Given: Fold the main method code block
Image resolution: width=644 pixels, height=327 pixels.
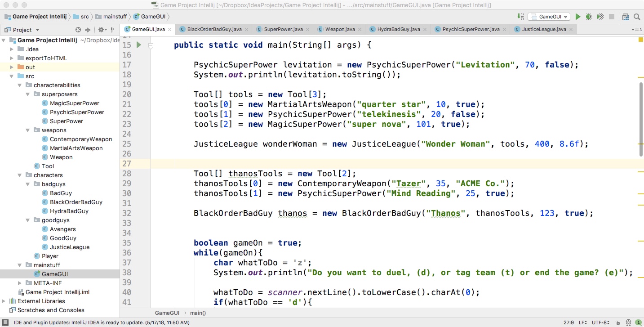Looking at the screenshot, I should 151,45.
